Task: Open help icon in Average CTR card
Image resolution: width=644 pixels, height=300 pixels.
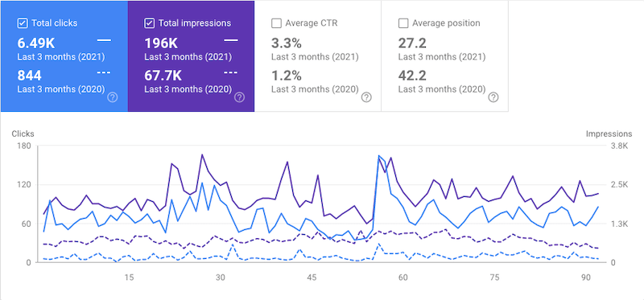Action: point(366,97)
